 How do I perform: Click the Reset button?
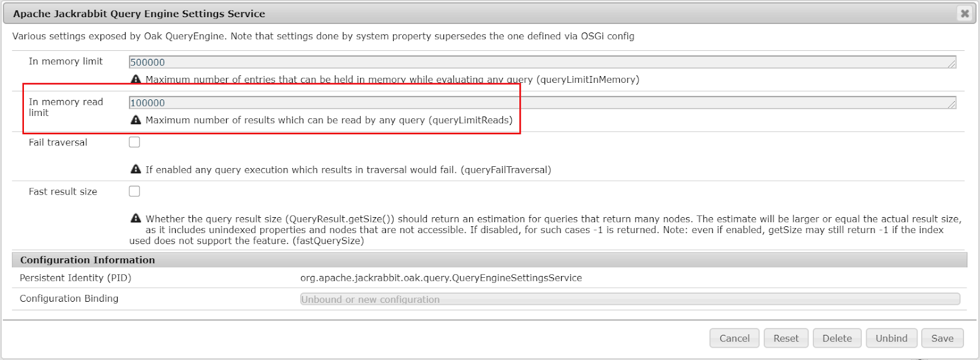click(x=786, y=338)
